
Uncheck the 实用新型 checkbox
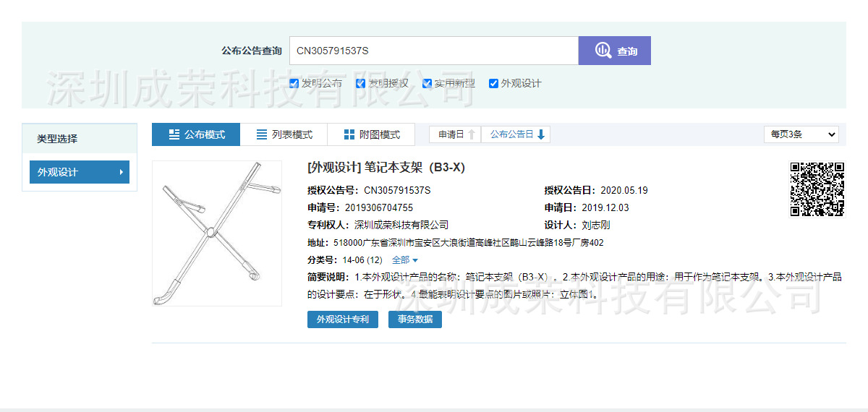(427, 83)
